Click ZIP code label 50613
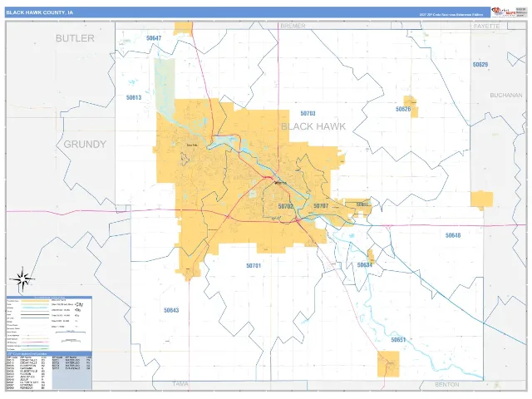532x399 pixels. click(134, 97)
